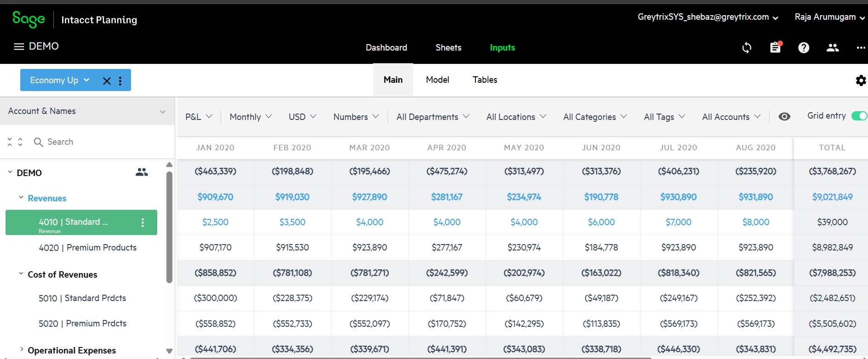Image resolution: width=868 pixels, height=359 pixels.
Task: Click the account list scrollbar down arrow
Action: (169, 351)
